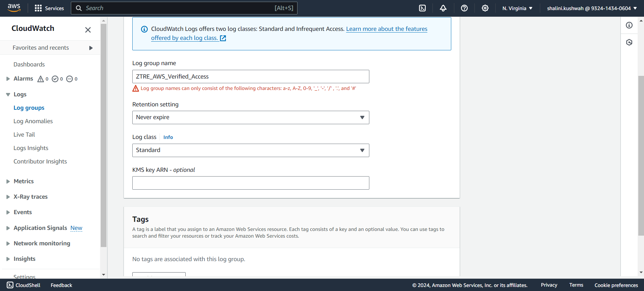Expand the Alarms section
Viewport: 644px width, 291px height.
[8, 79]
